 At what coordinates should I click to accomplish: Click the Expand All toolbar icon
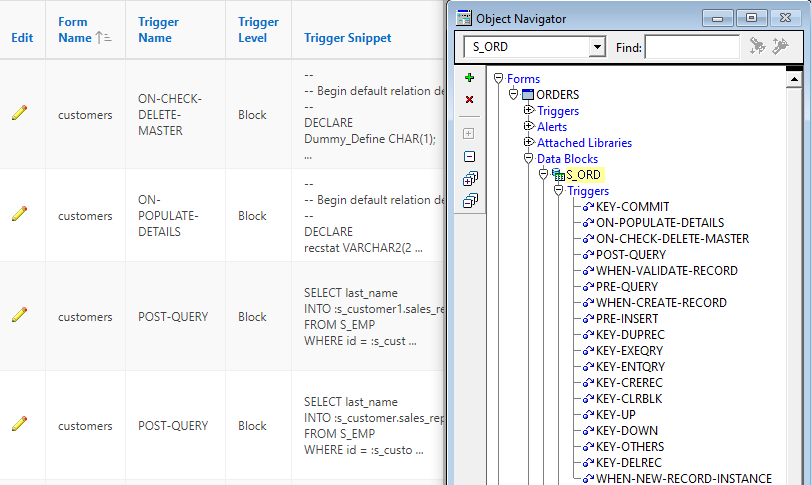coord(470,179)
